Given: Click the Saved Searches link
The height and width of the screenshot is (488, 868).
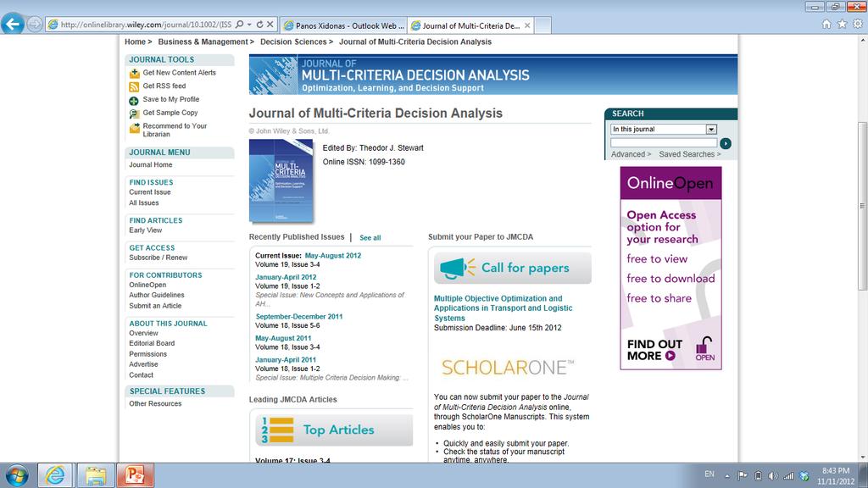Looking at the screenshot, I should (x=689, y=154).
